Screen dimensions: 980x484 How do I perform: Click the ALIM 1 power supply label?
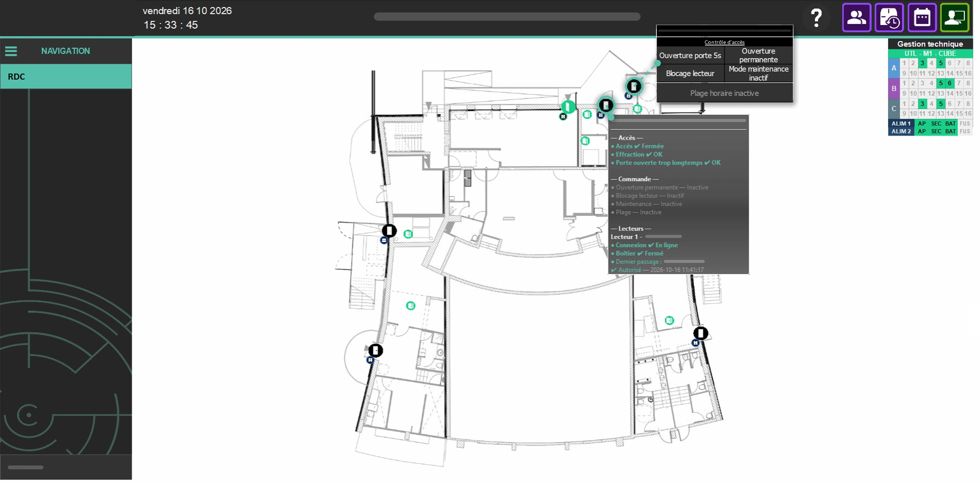pos(901,124)
